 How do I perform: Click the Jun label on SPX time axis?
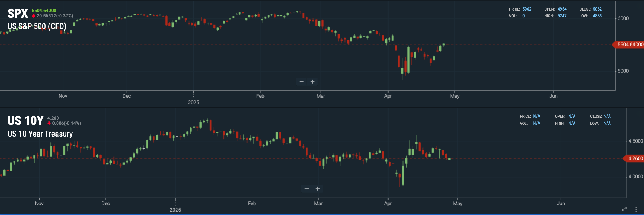(x=554, y=96)
